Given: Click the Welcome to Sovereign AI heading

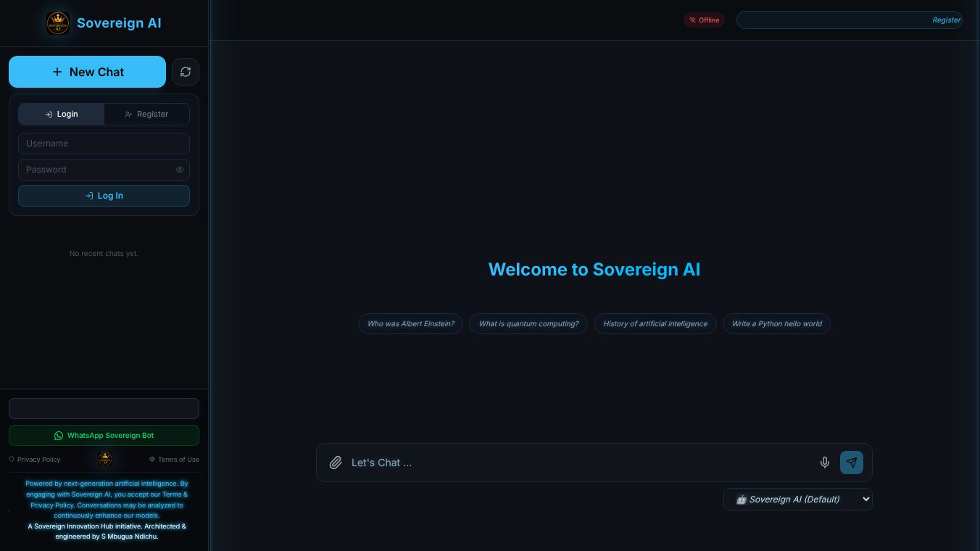Looking at the screenshot, I should pyautogui.click(x=594, y=270).
